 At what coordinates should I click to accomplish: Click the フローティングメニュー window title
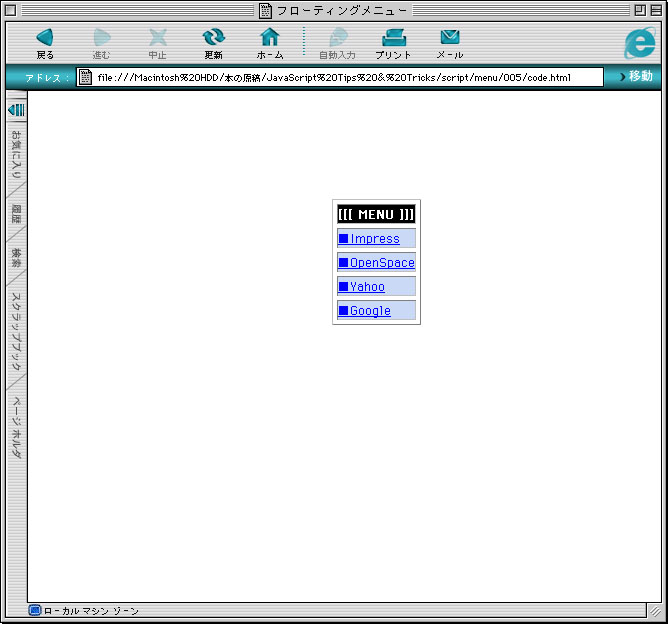(342, 10)
